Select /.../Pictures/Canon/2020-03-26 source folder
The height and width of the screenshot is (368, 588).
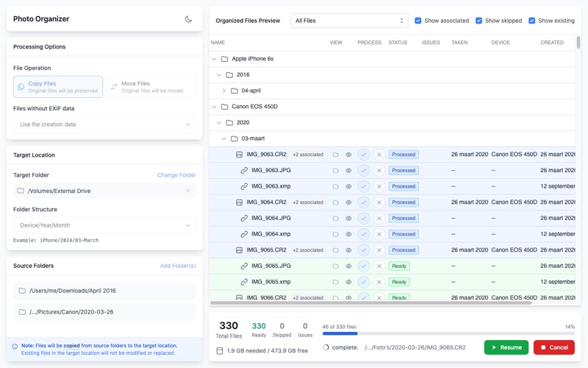point(104,312)
